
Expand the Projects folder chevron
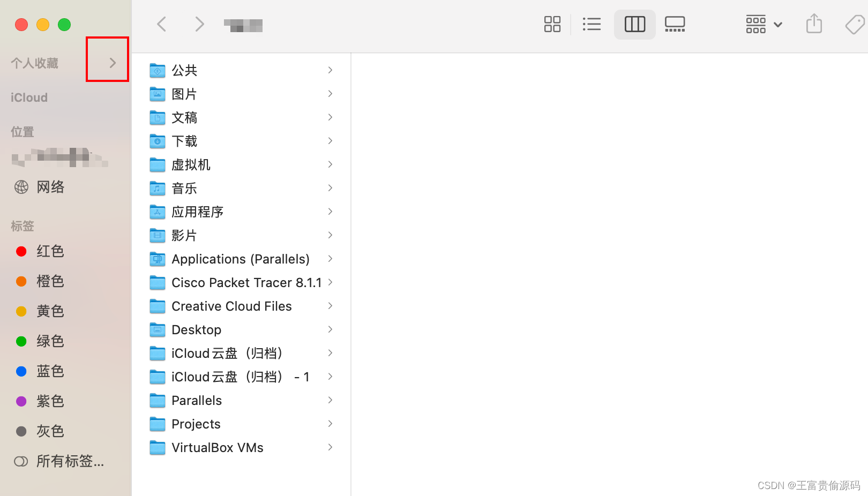[x=330, y=424]
